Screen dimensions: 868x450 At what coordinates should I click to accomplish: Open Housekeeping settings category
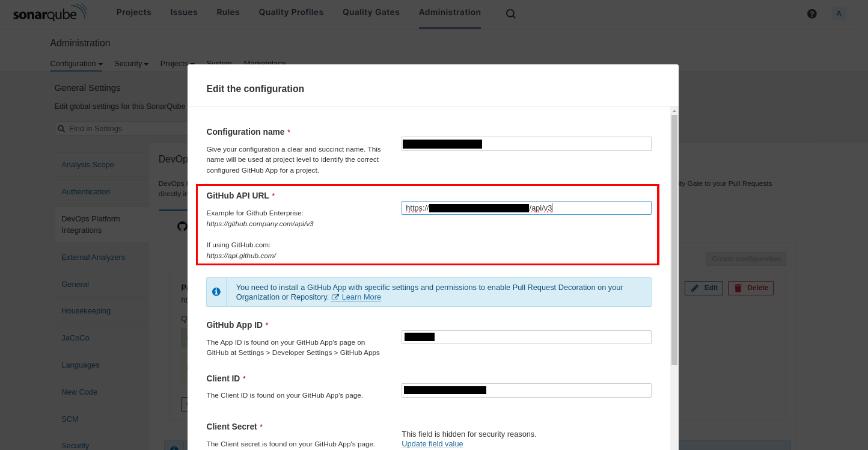click(86, 311)
